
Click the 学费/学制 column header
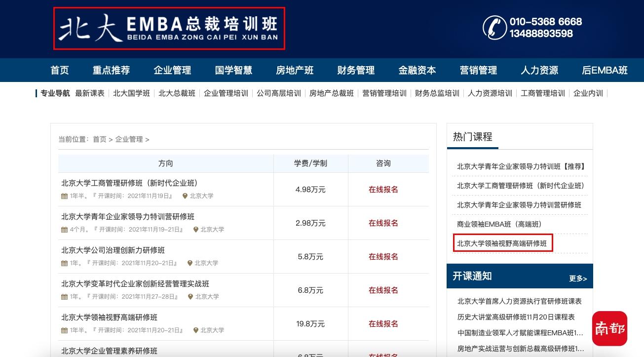coord(311,163)
